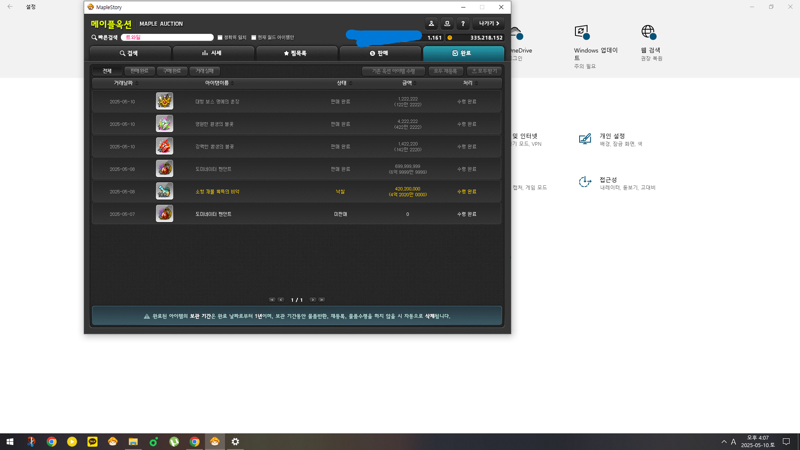
Task: Click price 420,200,000 in yellow row
Action: click(x=407, y=189)
